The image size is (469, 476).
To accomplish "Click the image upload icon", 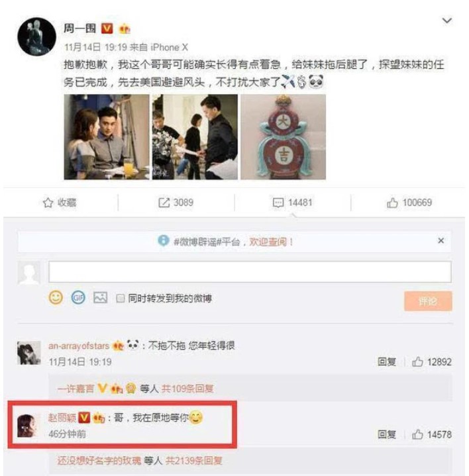I will pos(100,297).
